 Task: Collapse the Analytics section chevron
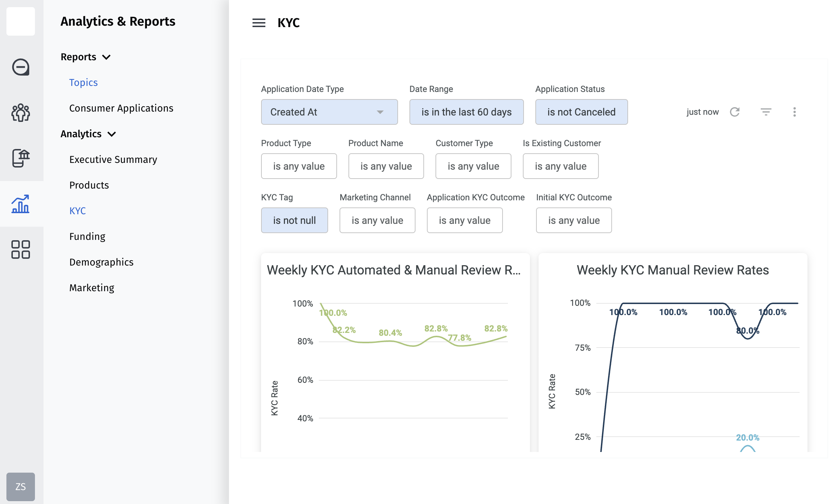coord(112,134)
